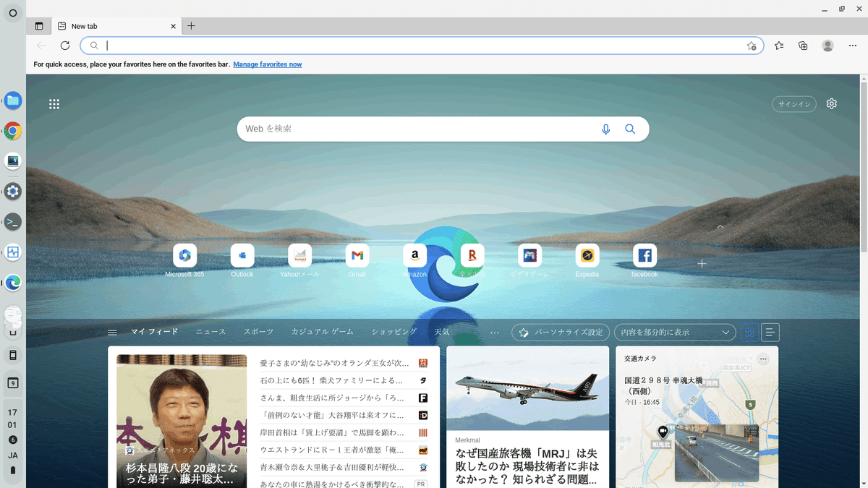This screenshot has height=488, width=868.
Task: Start voice search with microphone icon
Action: coord(606,129)
